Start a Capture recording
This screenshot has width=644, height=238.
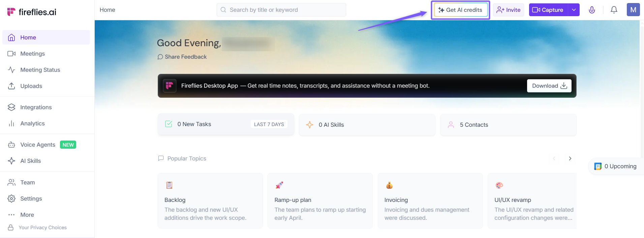point(548,10)
